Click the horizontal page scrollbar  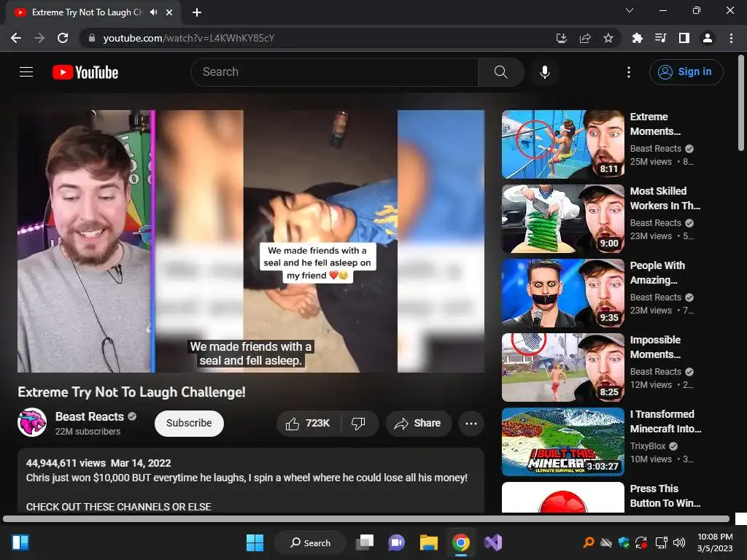point(366,518)
